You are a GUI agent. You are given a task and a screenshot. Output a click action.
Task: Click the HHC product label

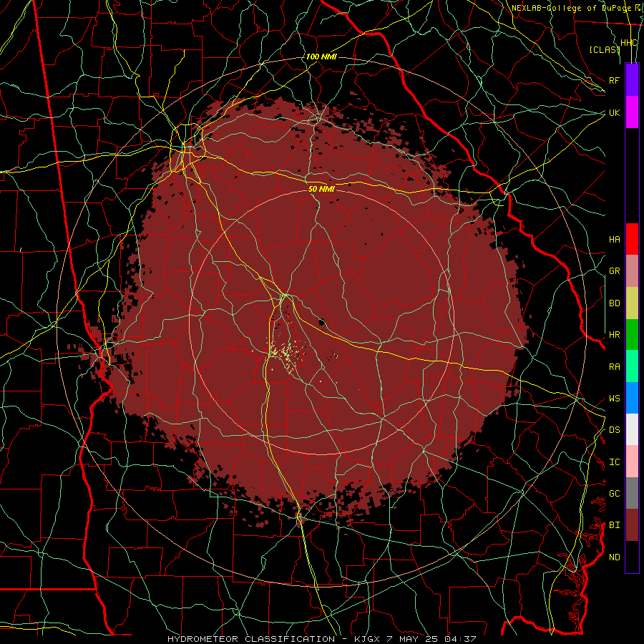coord(628,43)
